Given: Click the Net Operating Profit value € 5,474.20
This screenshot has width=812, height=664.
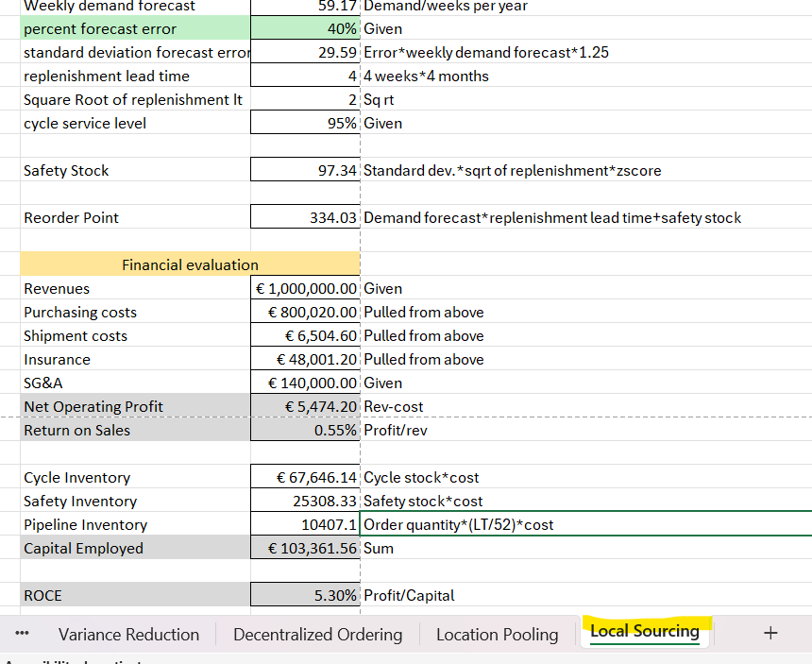Looking at the screenshot, I should click(305, 406).
